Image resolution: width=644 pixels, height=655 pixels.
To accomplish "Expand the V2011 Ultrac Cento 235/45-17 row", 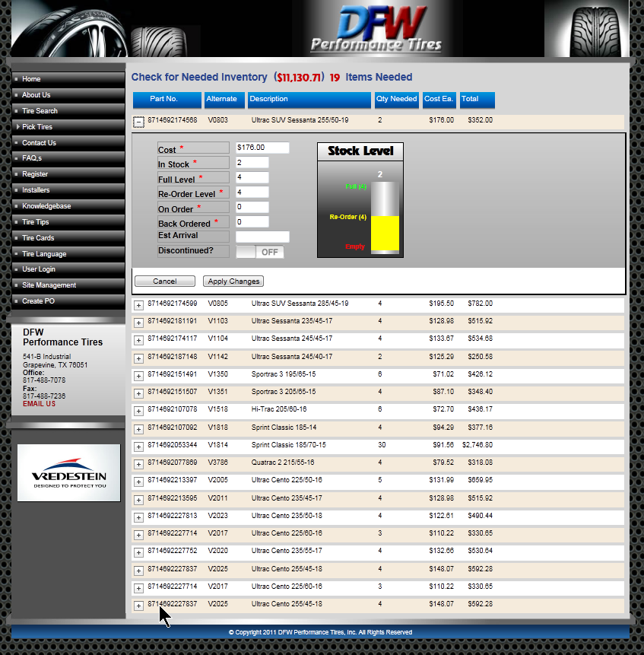I will (x=138, y=500).
